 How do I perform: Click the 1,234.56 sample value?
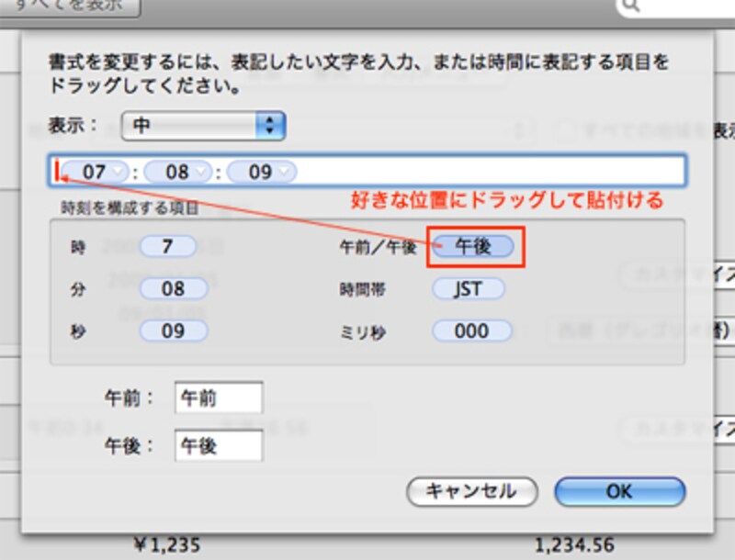click(574, 545)
